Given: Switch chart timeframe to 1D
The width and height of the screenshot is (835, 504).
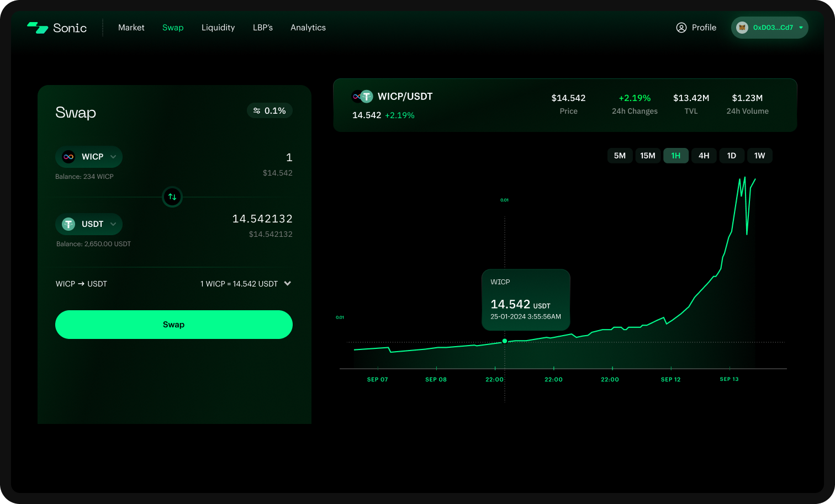Looking at the screenshot, I should coord(732,155).
